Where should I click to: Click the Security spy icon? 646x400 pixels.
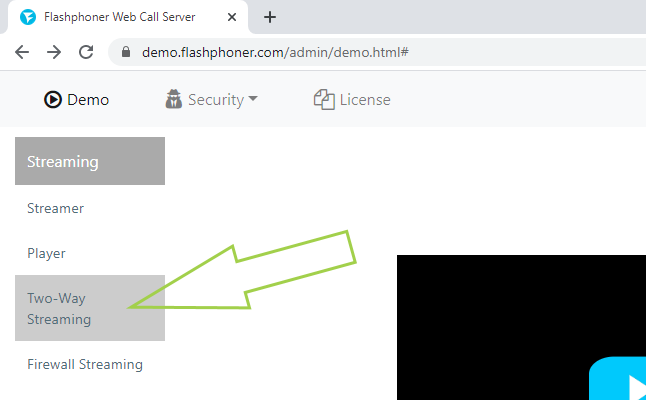tap(173, 99)
